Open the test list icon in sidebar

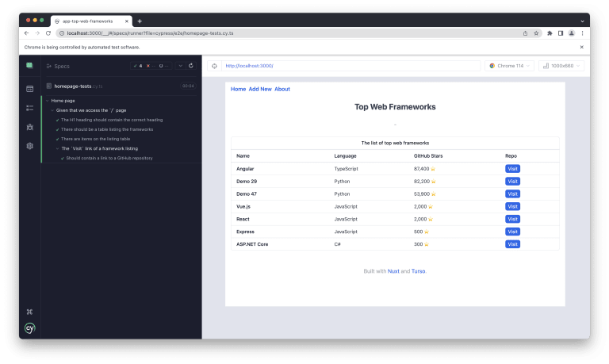29,108
